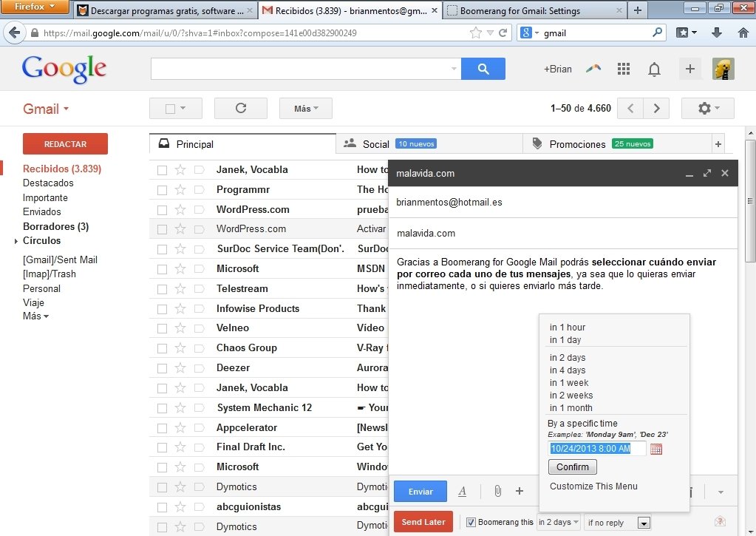Reload the page from the address bar
756x536 pixels.
point(503,33)
